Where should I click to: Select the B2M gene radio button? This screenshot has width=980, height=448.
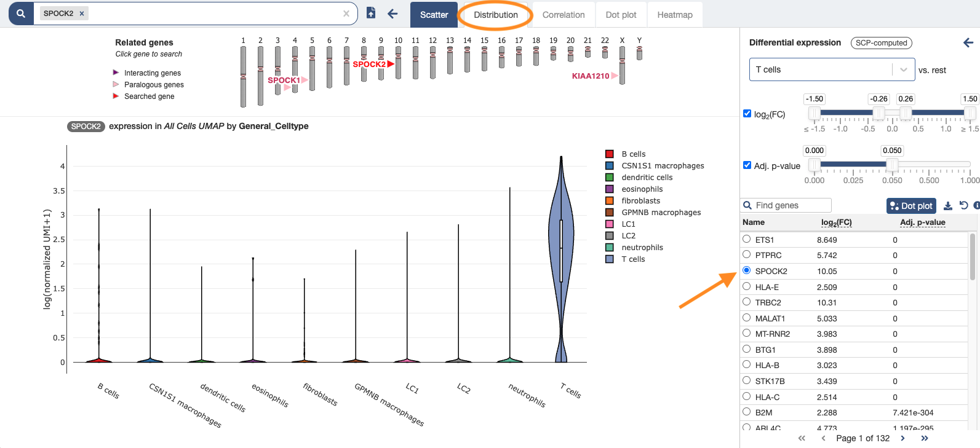pyautogui.click(x=746, y=411)
